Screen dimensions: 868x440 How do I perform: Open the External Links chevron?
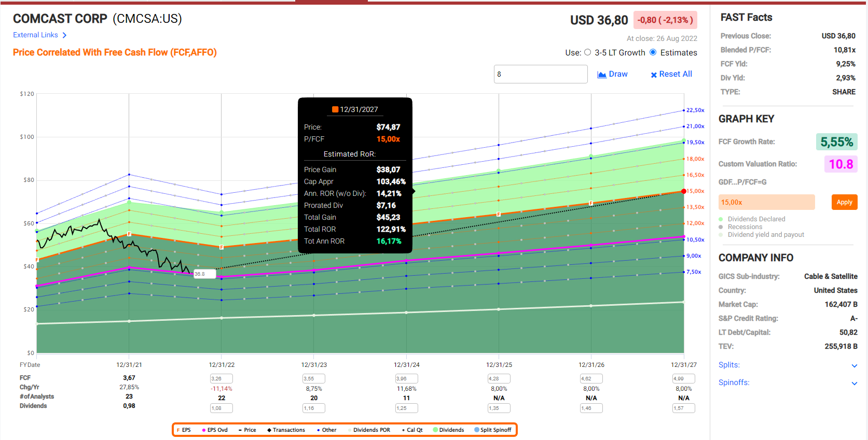click(64, 35)
